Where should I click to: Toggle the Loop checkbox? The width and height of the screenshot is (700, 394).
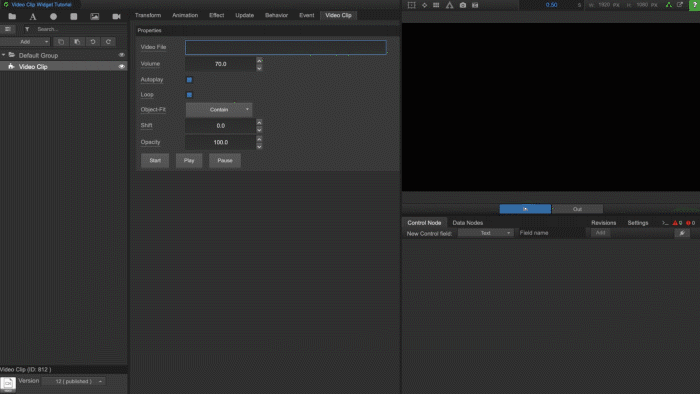click(189, 95)
